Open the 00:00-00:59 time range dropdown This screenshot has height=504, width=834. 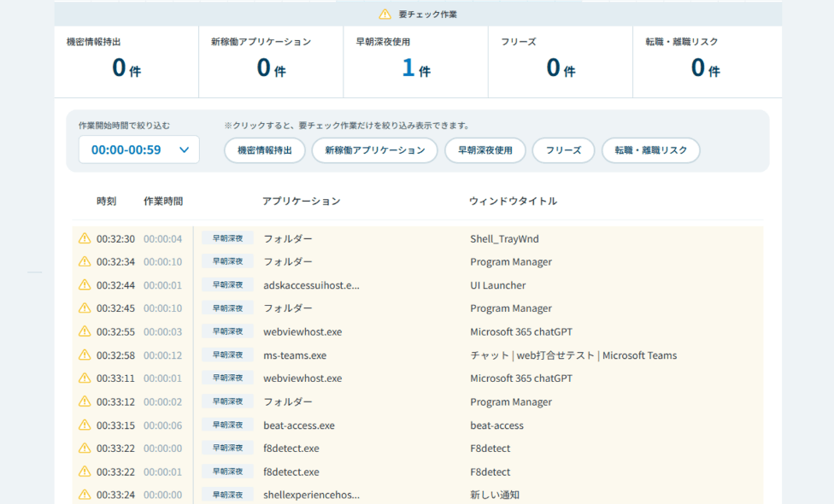(138, 149)
